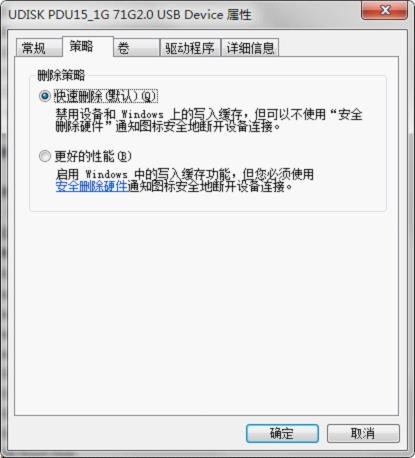
Task: Click the 更好的性能(B) option label text
Action: (x=93, y=156)
